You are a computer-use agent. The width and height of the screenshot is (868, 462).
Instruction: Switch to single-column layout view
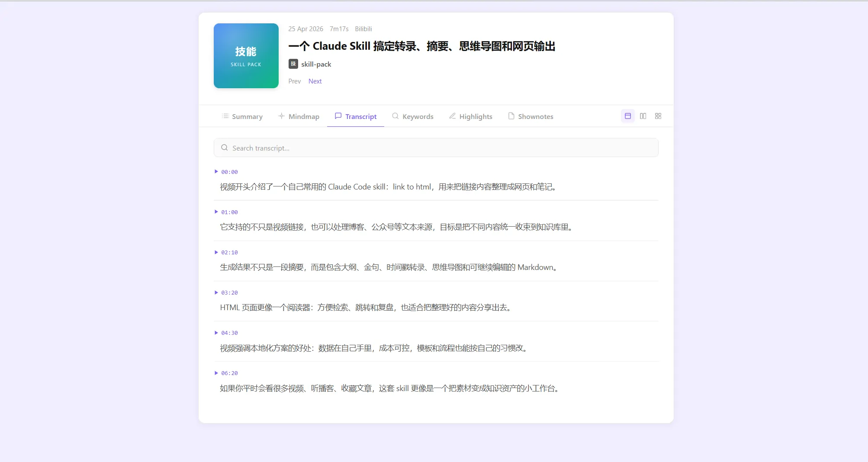click(x=628, y=116)
